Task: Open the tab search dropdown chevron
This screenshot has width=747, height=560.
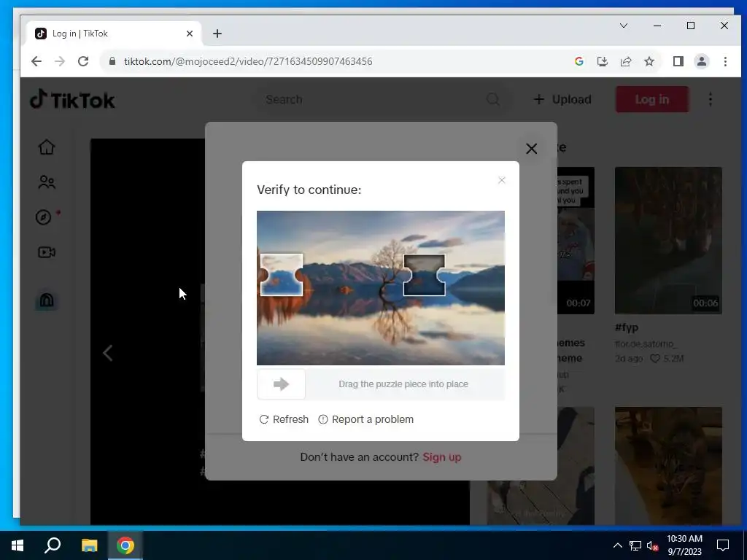Action: point(623,26)
